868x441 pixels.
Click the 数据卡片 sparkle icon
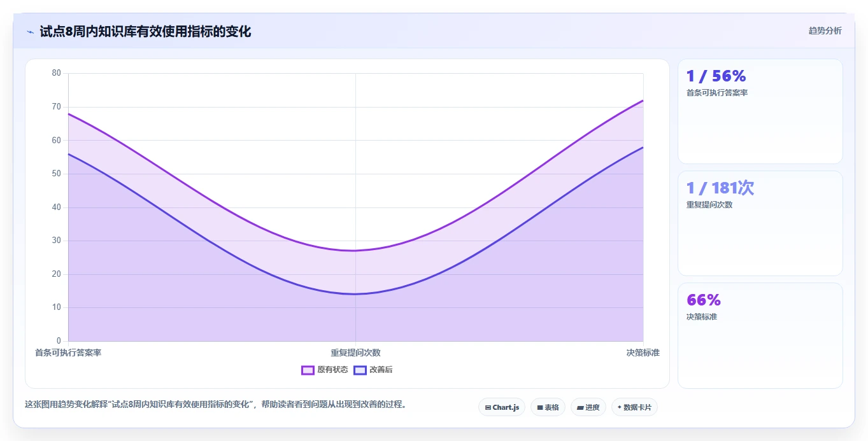(620, 407)
